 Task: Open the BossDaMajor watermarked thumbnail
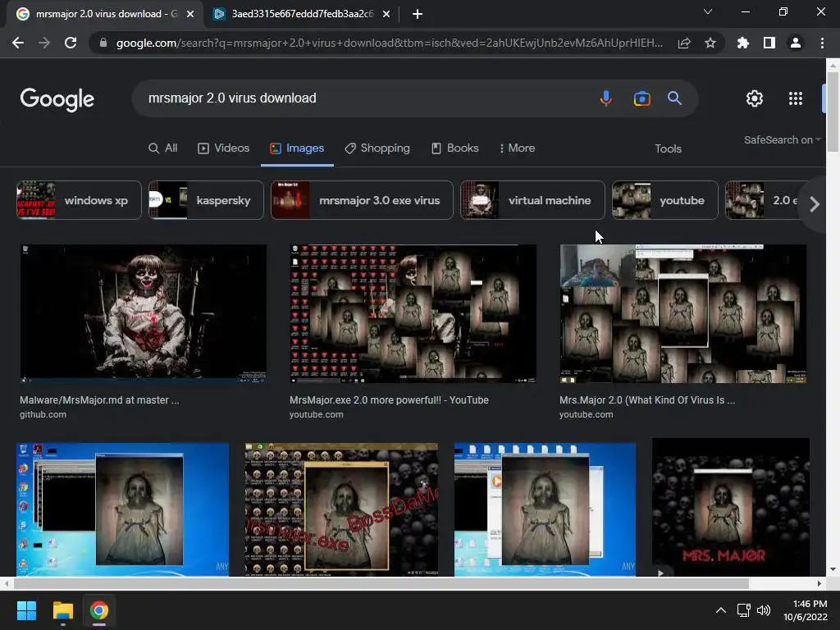(x=341, y=509)
